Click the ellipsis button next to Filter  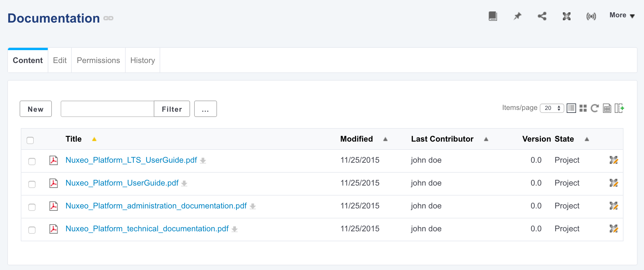[206, 109]
